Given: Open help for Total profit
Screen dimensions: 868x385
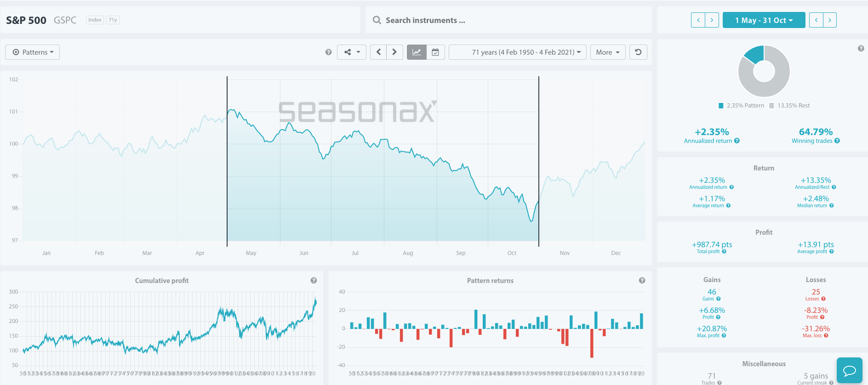Looking at the screenshot, I should click(724, 252).
